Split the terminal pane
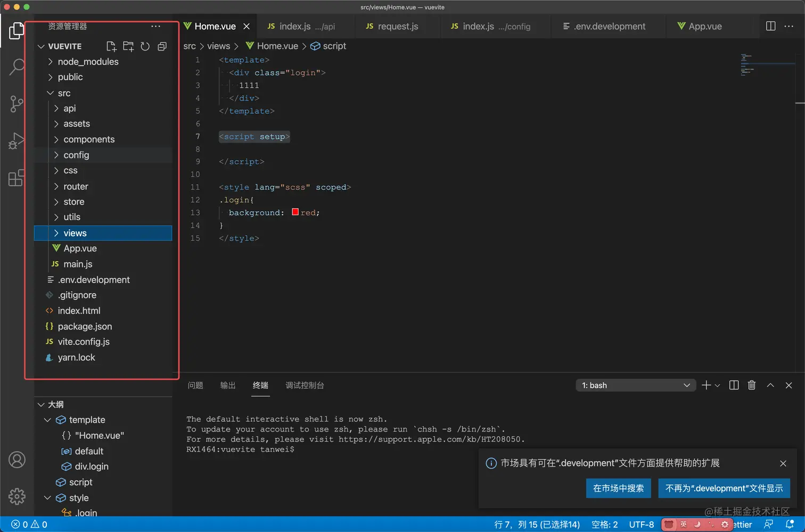The height and width of the screenshot is (532, 805). pos(734,385)
